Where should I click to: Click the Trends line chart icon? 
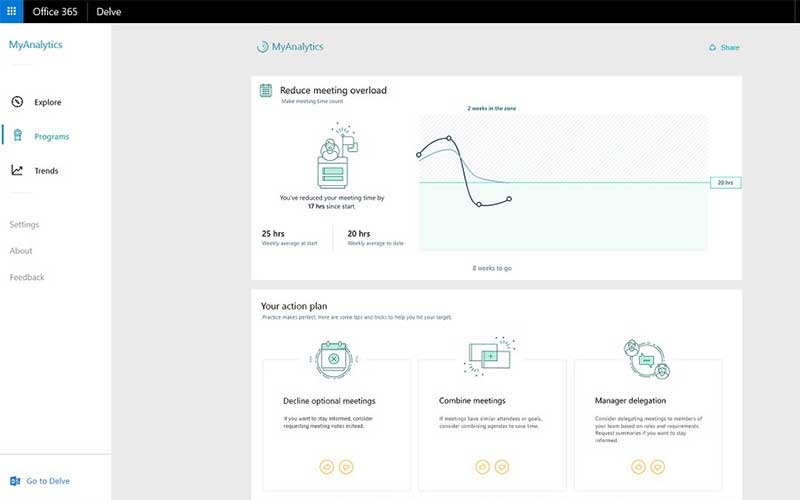point(17,171)
